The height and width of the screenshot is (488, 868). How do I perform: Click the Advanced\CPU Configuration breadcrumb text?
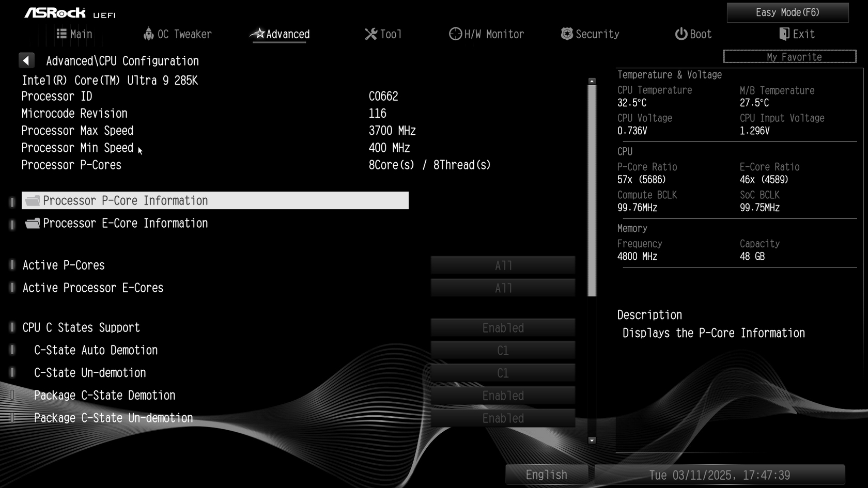(x=122, y=61)
